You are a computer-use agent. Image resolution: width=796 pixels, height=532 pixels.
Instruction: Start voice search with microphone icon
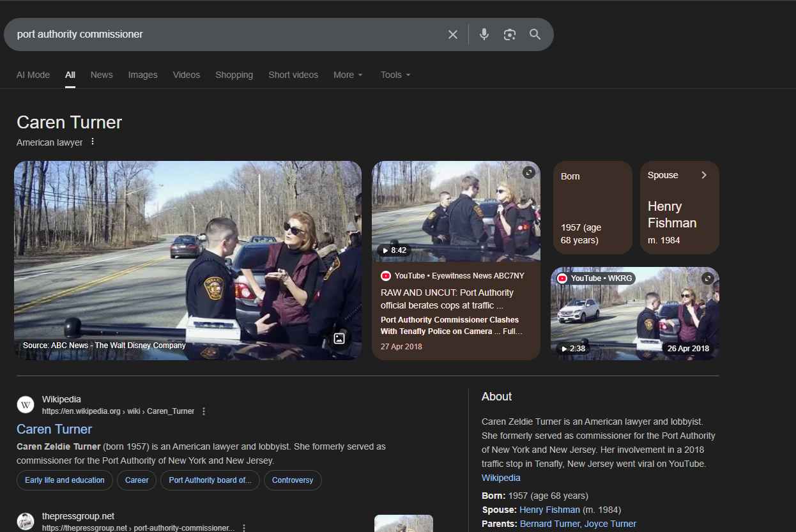point(484,34)
